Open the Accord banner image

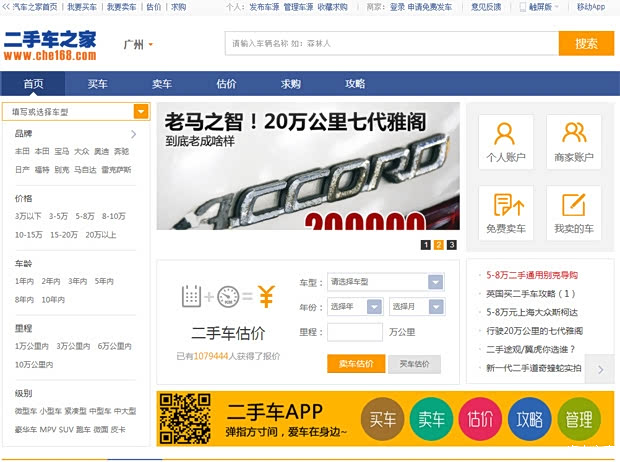308,166
